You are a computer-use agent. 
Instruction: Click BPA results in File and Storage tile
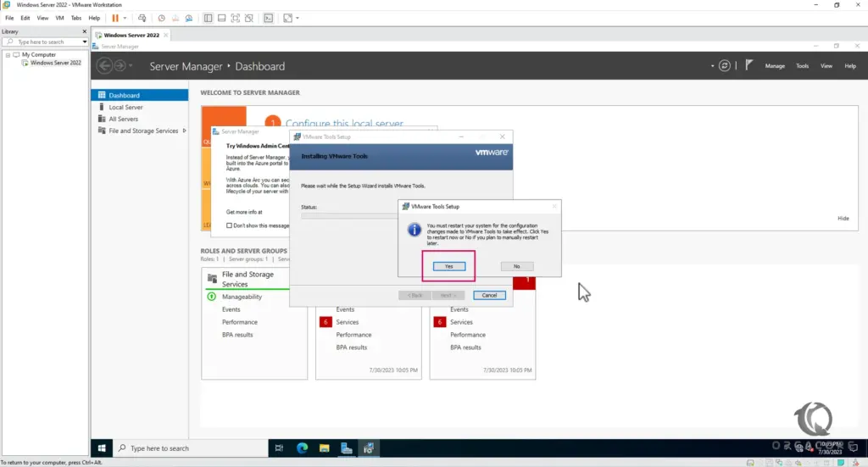(237, 335)
